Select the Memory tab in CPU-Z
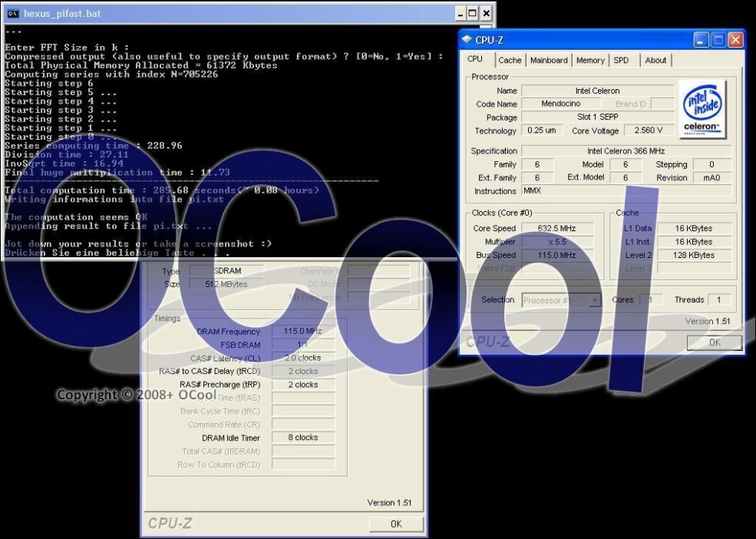This screenshot has height=539, width=756. (590, 61)
